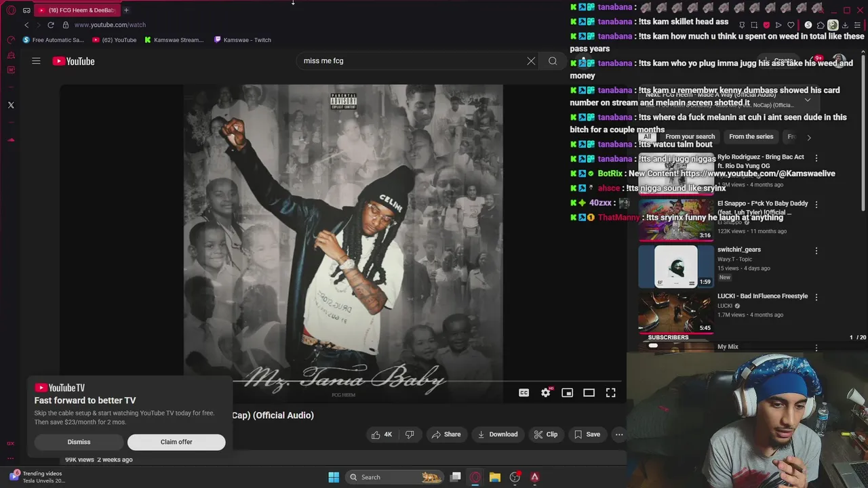The image size is (868, 488).
Task: Open the red A app on taskbar
Action: coord(534,477)
